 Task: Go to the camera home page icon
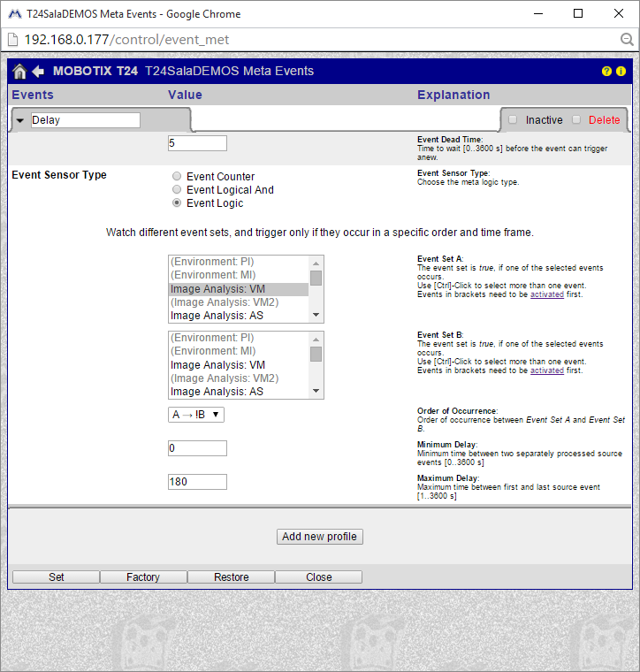(19, 71)
